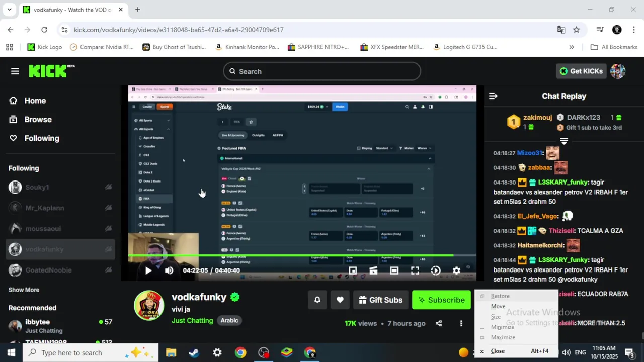Open the Settings gear in taskbar
Viewport: 644px width, 362px height.
pyautogui.click(x=217, y=353)
